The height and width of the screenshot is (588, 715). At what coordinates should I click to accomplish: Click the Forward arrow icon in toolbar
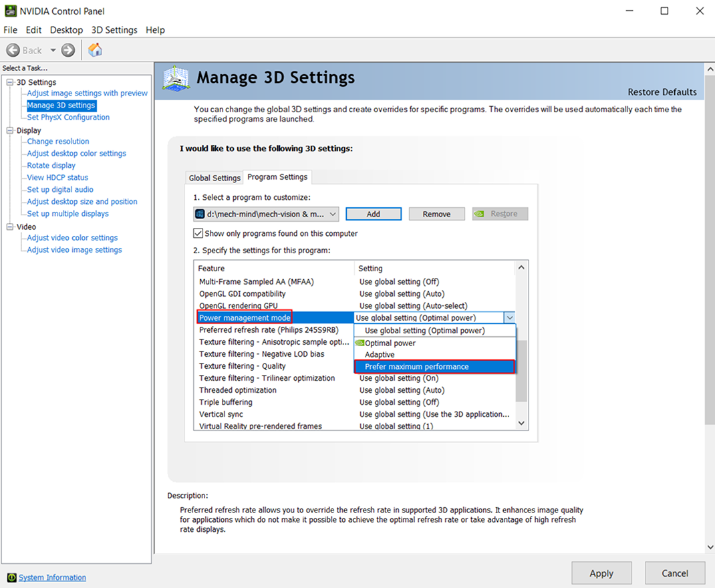[68, 50]
